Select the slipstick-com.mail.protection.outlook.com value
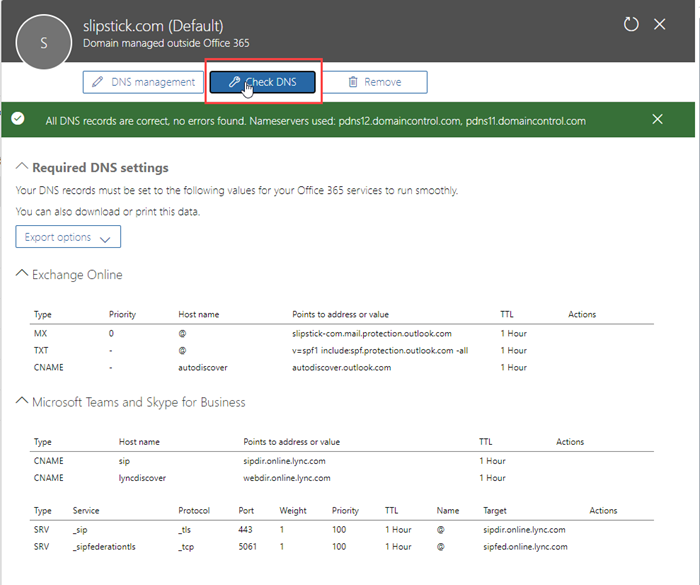The height and width of the screenshot is (585, 700). pyautogui.click(x=371, y=334)
